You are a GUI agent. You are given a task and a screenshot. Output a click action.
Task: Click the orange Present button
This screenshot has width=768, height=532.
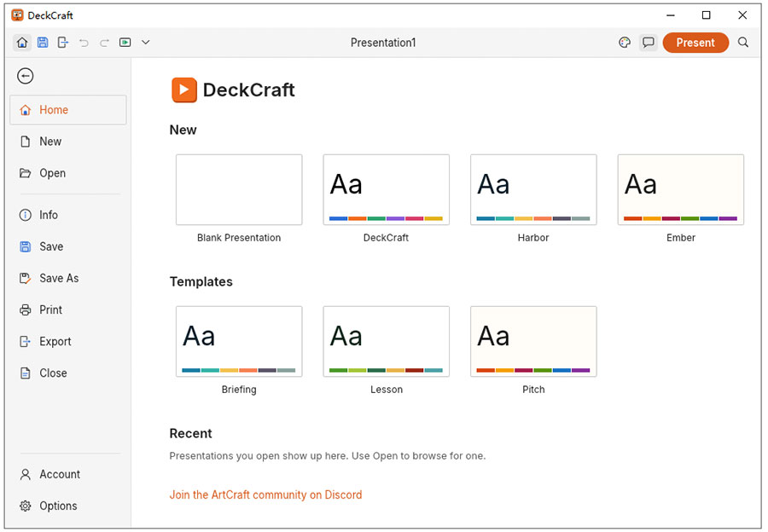point(695,43)
